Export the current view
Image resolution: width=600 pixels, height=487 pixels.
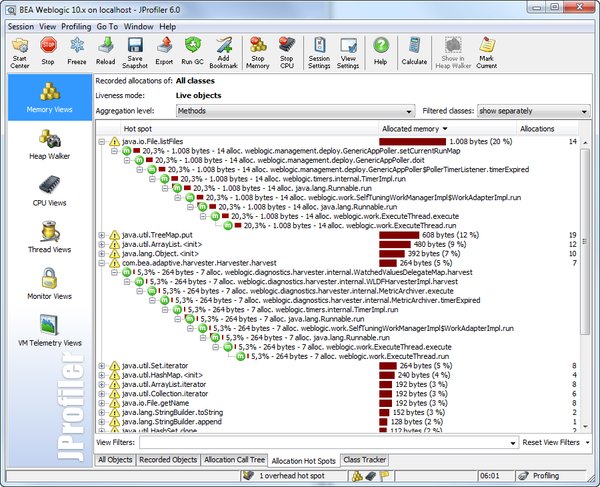[164, 52]
